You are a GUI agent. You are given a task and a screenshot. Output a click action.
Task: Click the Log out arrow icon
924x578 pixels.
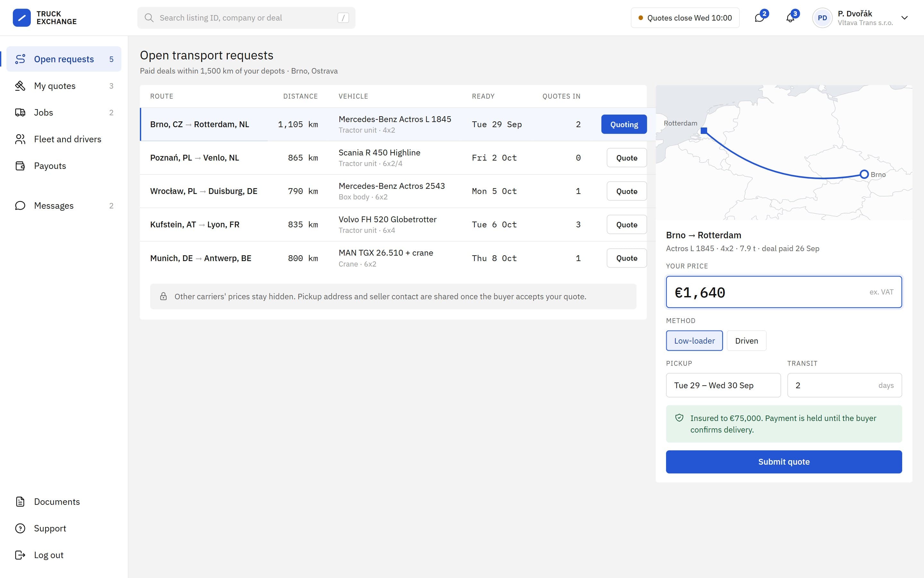20,555
